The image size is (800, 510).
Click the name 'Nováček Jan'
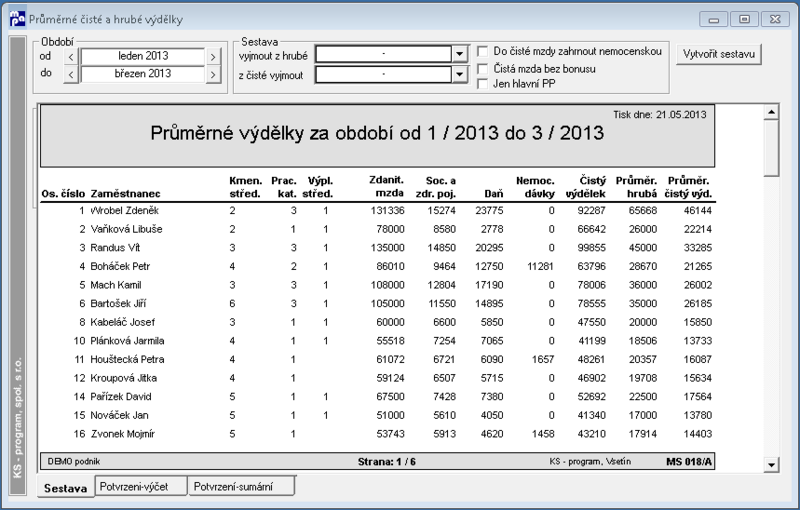coord(119,415)
